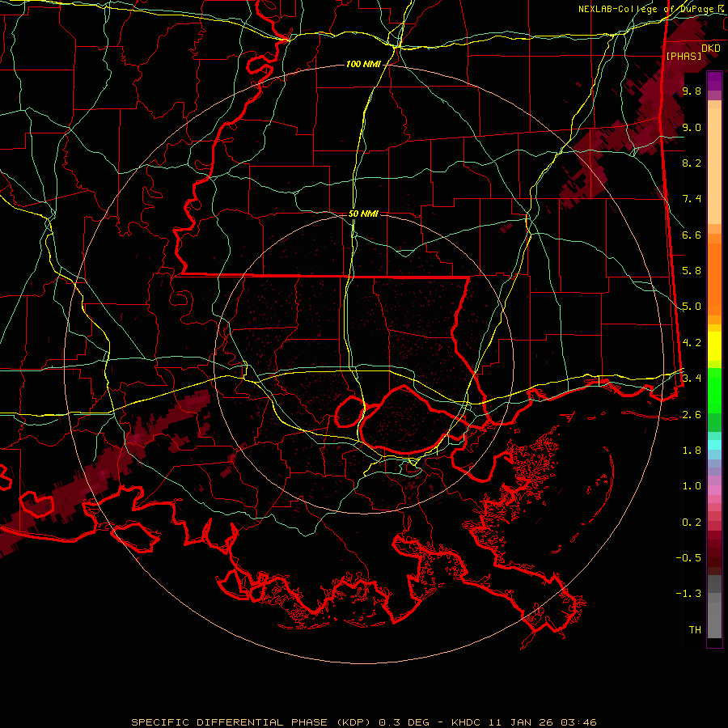Click the 8.2 value on the scale
Viewport: 728px width, 728px height.
point(692,163)
